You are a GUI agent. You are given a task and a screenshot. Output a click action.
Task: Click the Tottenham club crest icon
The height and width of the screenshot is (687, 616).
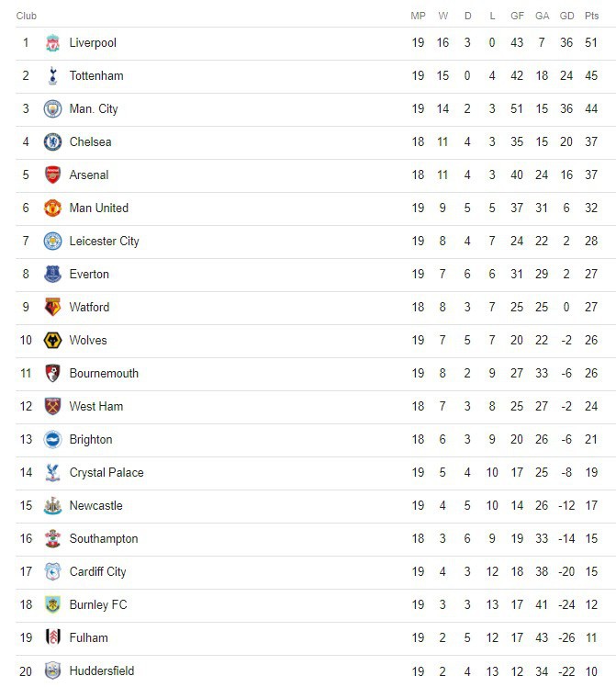coord(52,76)
